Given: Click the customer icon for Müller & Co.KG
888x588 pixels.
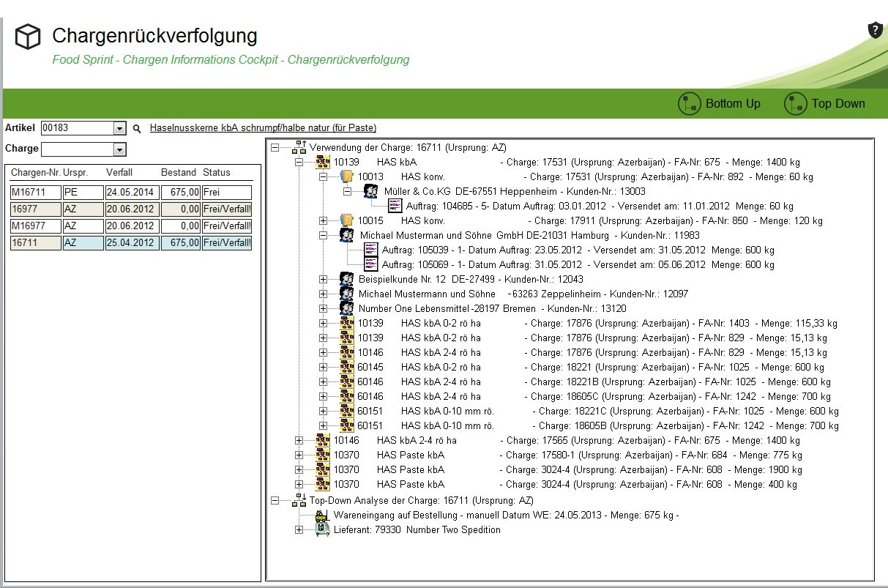Looking at the screenshot, I should [x=371, y=191].
